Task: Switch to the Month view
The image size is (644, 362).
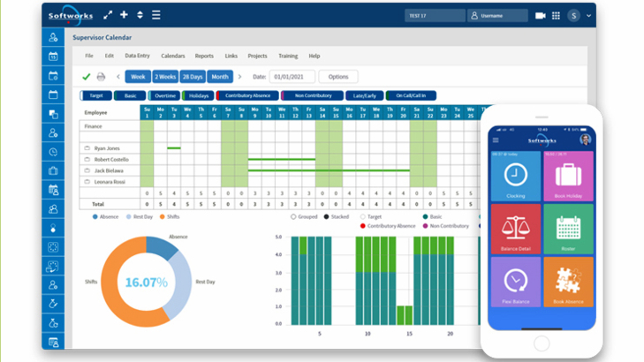Action: point(220,77)
